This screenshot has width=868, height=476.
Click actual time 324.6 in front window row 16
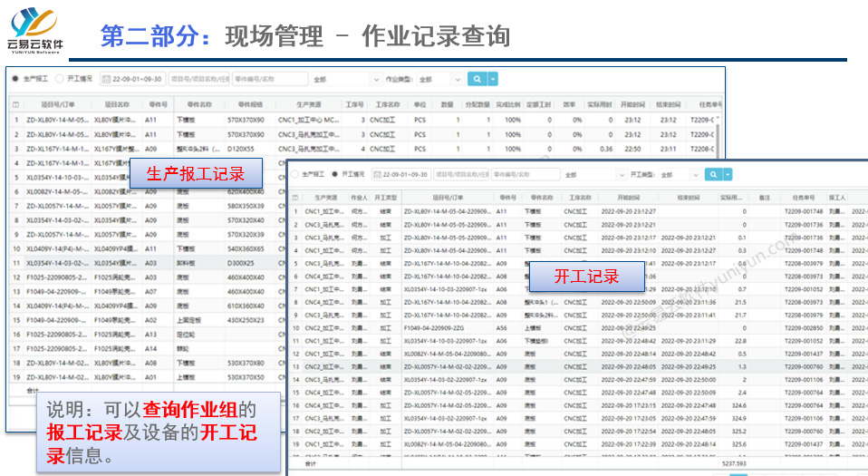tap(738, 405)
